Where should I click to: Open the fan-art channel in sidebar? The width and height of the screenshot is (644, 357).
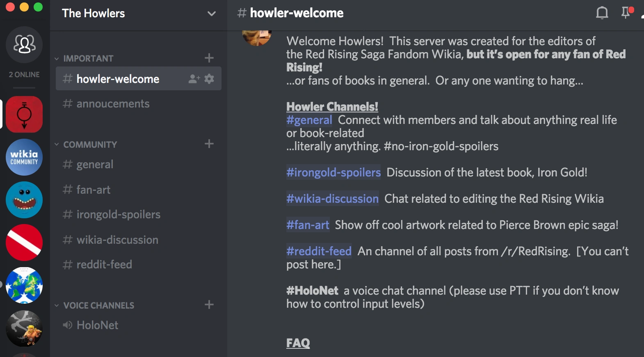pyautogui.click(x=94, y=190)
